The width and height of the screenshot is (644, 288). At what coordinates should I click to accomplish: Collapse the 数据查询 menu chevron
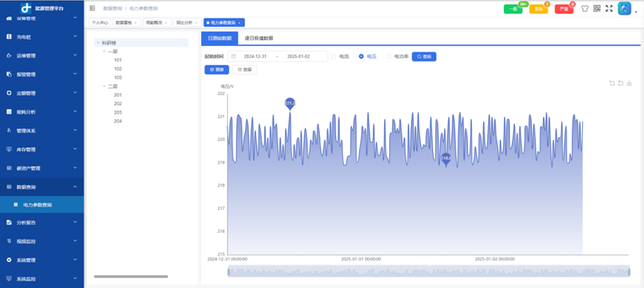click(75, 187)
